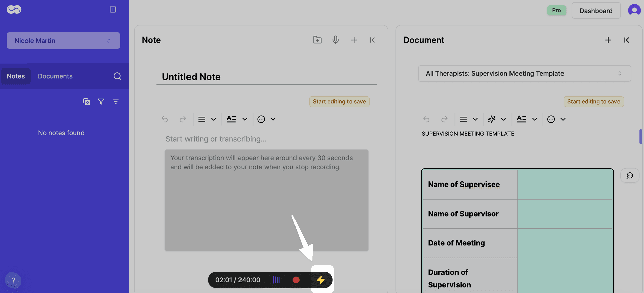Open the help question mark button
644x293 pixels.
tap(13, 280)
